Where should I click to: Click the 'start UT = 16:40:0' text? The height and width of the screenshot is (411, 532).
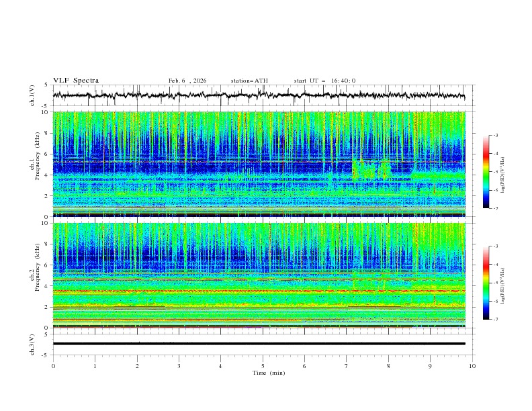[324, 81]
